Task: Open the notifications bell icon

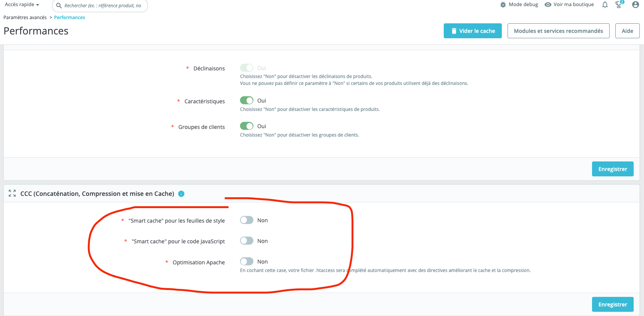Action: [605, 5]
